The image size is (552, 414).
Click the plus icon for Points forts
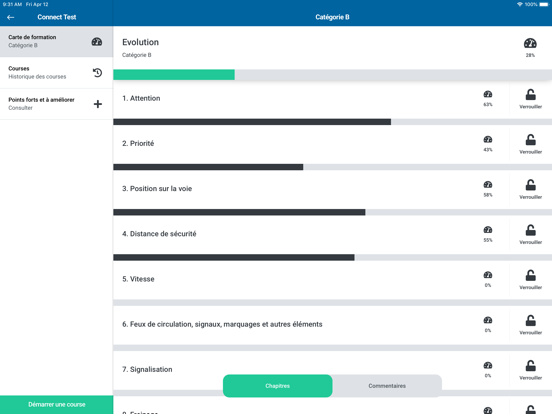tap(98, 104)
